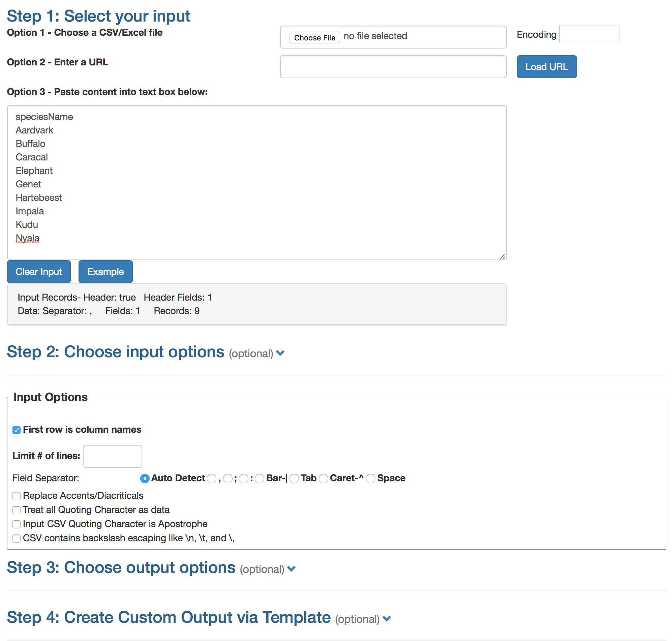Select Auto Detect field separator
Image resolution: width=672 pixels, height=641 pixels.
[145, 479]
